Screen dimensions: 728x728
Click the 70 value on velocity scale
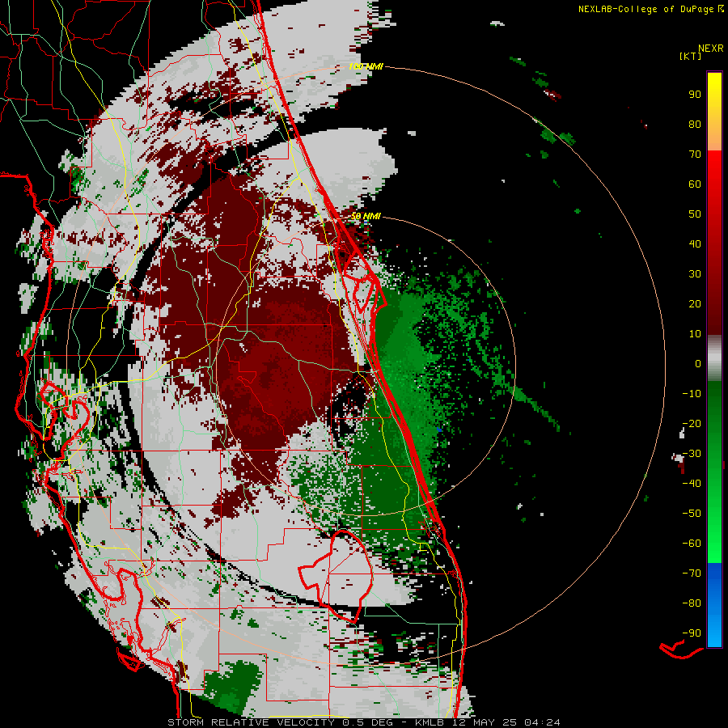click(x=695, y=154)
